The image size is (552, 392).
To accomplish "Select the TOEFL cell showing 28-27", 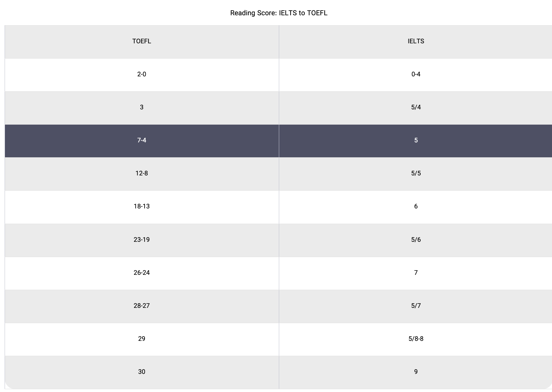I will tap(142, 306).
